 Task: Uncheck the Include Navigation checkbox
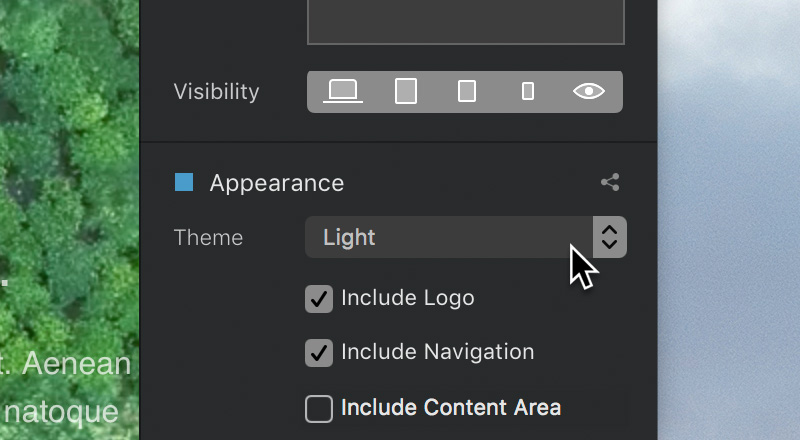(319, 353)
